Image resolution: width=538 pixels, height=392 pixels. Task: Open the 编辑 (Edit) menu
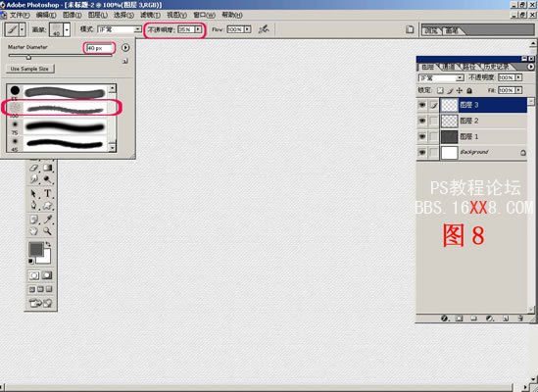click(46, 15)
